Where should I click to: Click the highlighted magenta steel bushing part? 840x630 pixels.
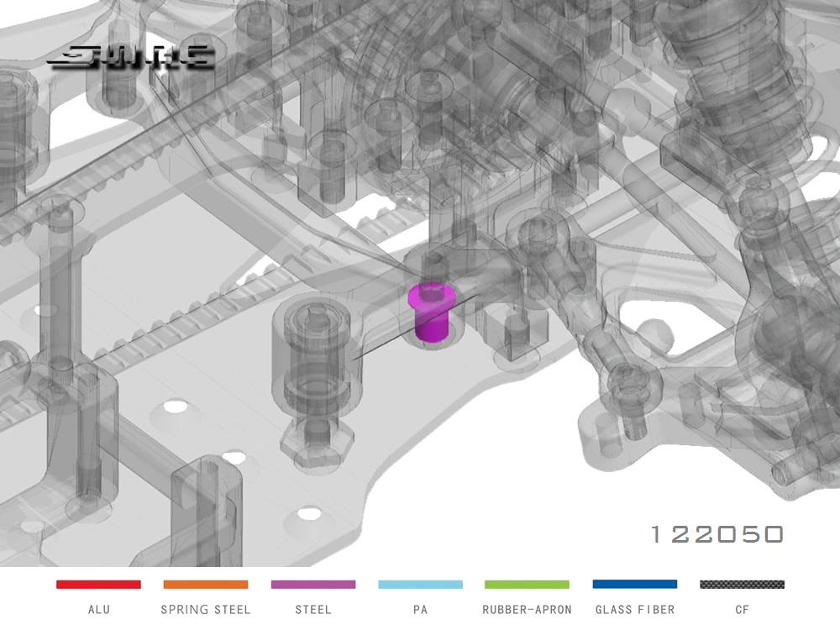coord(431,312)
